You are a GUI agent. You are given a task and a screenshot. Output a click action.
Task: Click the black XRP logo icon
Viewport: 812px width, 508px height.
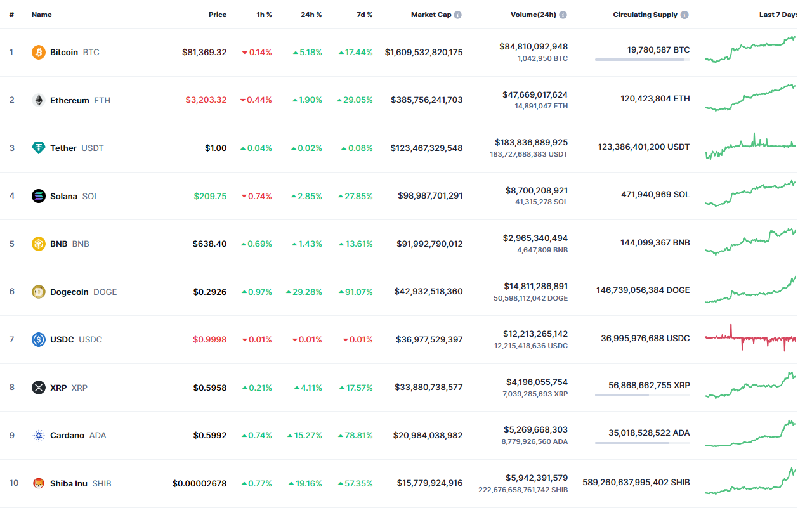click(39, 388)
